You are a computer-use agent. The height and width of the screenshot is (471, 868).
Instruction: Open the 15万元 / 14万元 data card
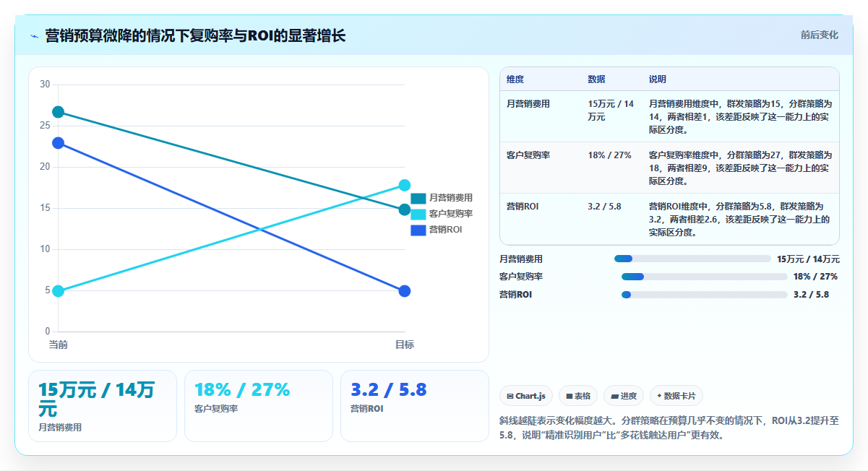[x=103, y=406]
